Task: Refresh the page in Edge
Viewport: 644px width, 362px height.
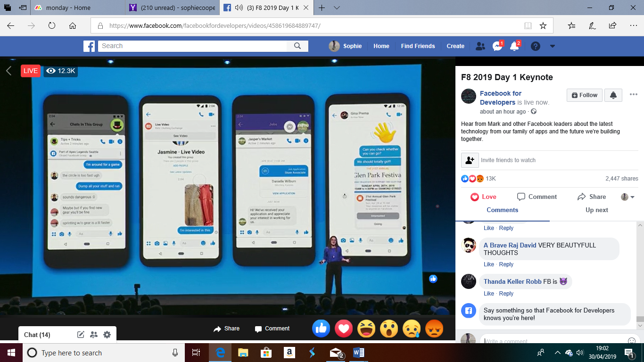Action: pos(52,25)
